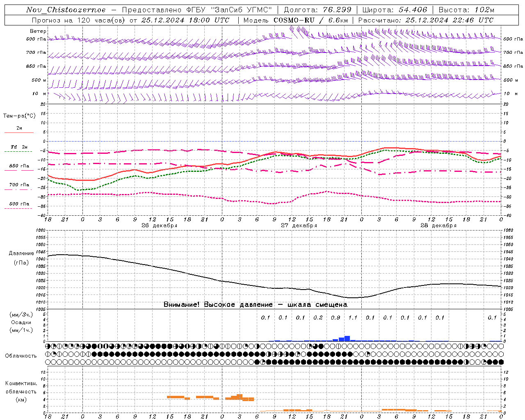This screenshot has height=420, width=525.
Task: Click the 'Конвективн.' convective cloud label
Action: coord(21,383)
